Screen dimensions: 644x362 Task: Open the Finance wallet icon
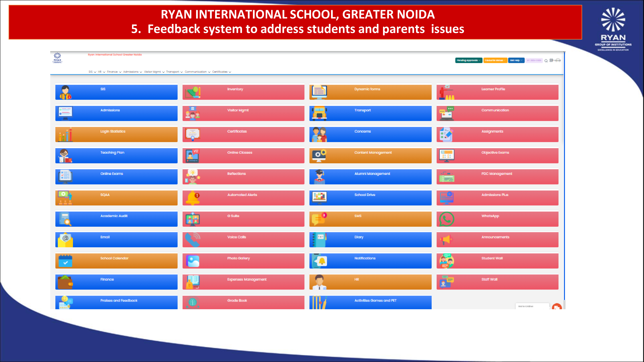(x=65, y=282)
